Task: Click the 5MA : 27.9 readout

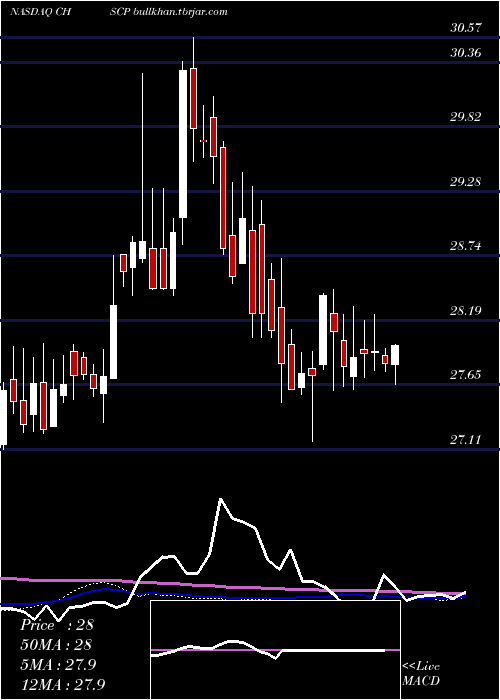Action: [58, 664]
